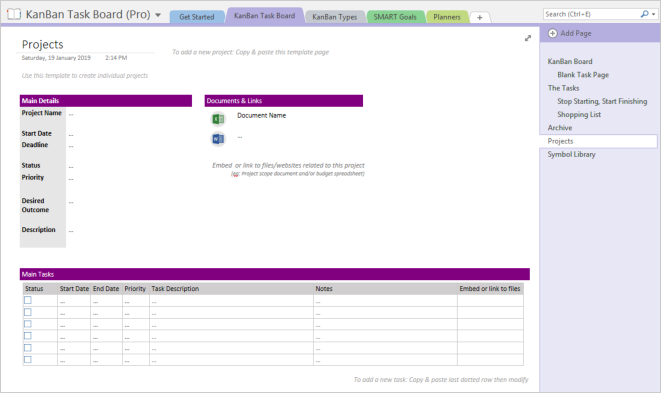Expand page to full view with arrow icon

tap(528, 38)
